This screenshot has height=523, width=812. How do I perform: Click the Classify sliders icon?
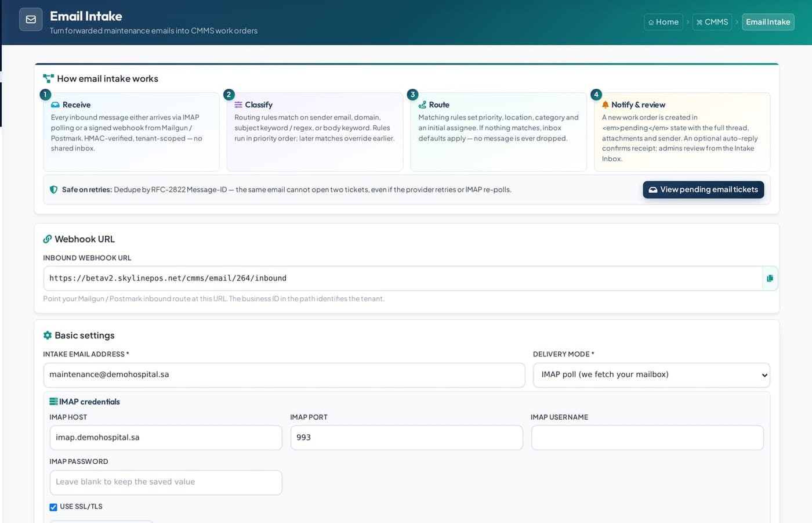coord(238,105)
